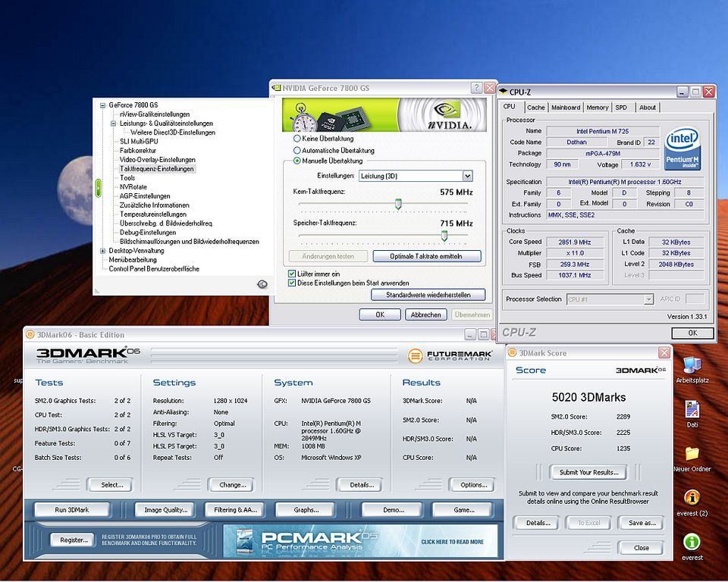
Task: Toggle Lüfter immer ein checkbox
Action: (292, 274)
